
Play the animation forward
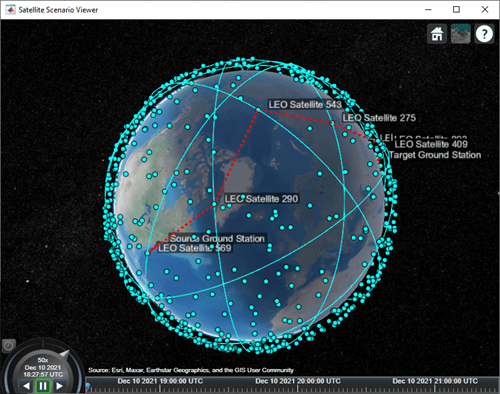59,386
